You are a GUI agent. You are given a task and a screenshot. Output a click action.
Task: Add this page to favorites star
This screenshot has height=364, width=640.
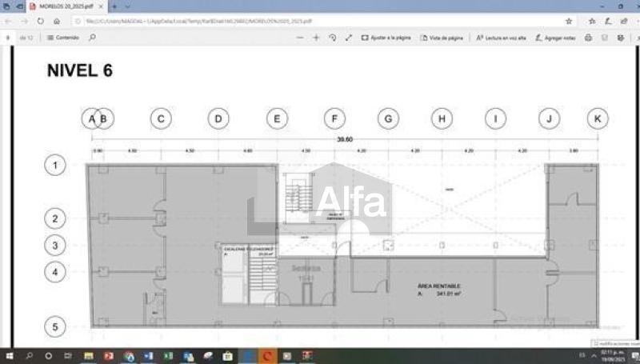(x=569, y=21)
